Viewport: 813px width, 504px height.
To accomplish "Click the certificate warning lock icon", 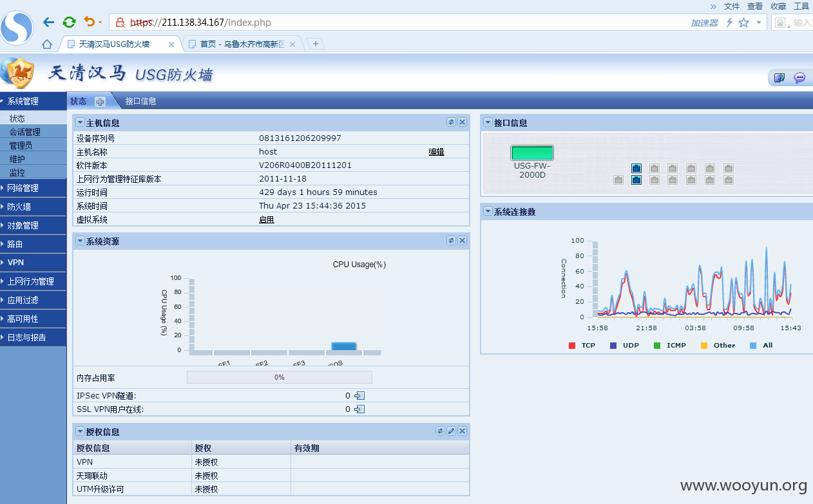I will coord(120,23).
